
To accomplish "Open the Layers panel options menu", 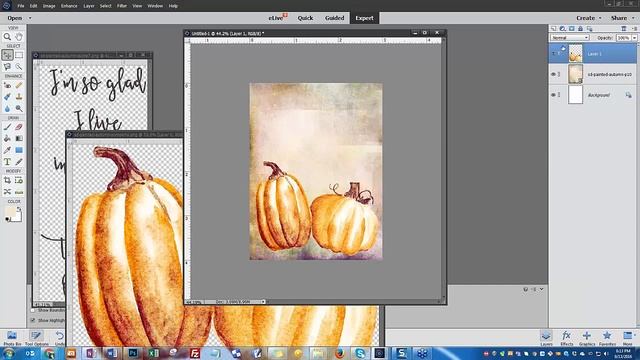I will coord(634,29).
